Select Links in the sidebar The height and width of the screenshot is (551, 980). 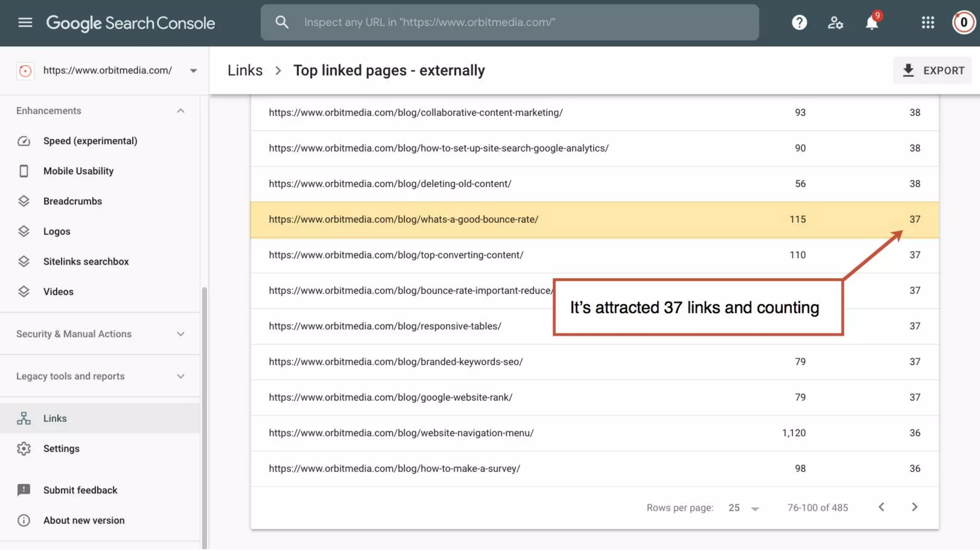point(55,419)
